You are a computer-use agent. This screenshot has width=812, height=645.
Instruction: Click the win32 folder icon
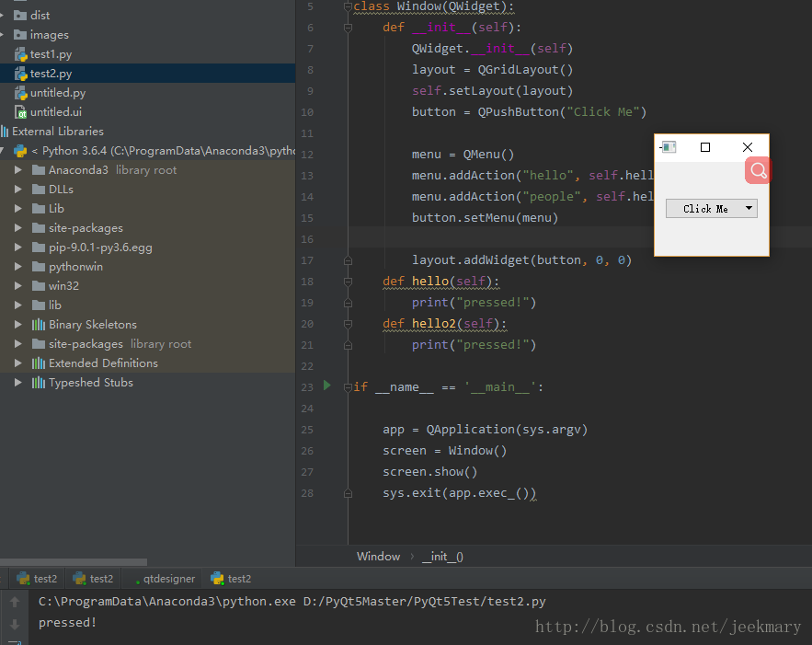pyautogui.click(x=39, y=286)
